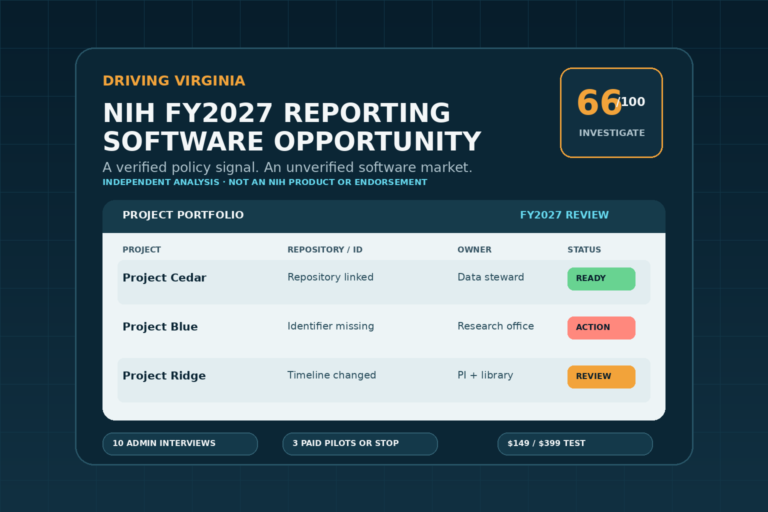Click the PROJECT column header
Image resolution: width=768 pixels, height=512 pixels.
click(x=142, y=249)
